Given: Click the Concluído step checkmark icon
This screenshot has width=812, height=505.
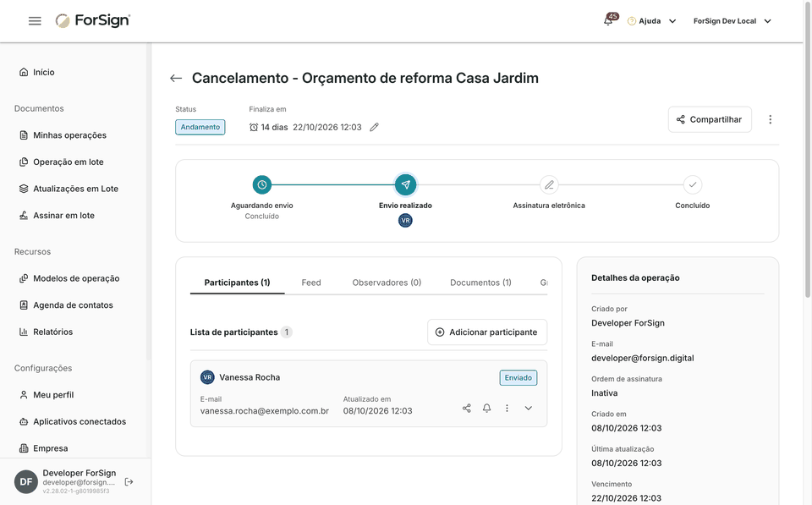Looking at the screenshot, I should tap(693, 184).
